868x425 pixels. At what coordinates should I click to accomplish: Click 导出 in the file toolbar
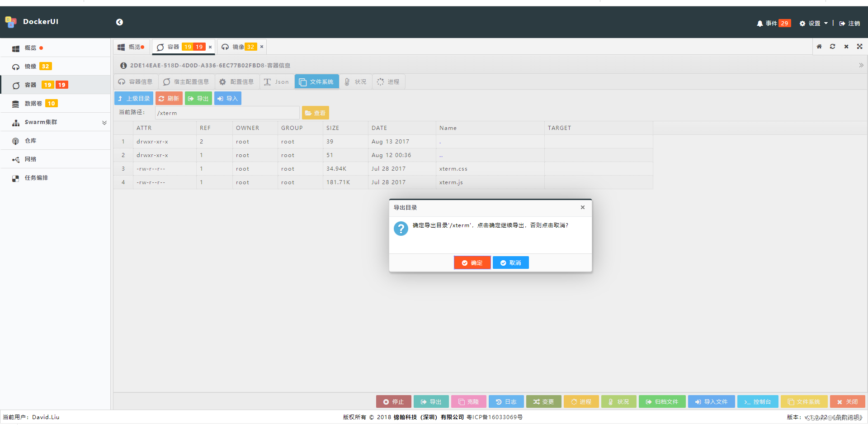[x=198, y=98]
